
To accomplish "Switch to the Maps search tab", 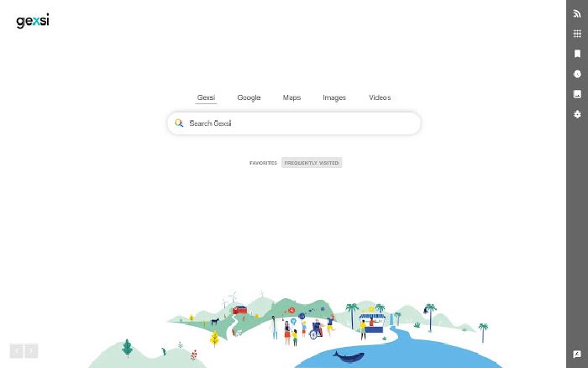I will coord(291,97).
